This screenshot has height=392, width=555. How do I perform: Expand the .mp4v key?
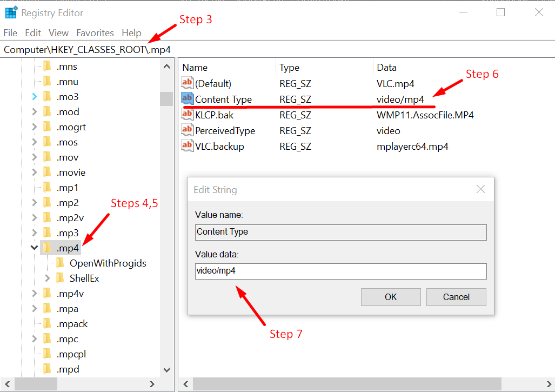click(35, 293)
